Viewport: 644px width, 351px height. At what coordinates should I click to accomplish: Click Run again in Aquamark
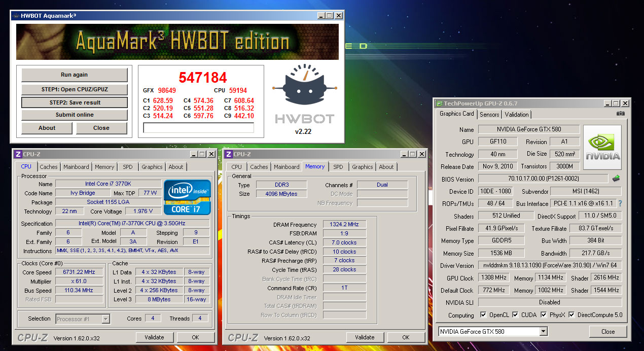75,75
